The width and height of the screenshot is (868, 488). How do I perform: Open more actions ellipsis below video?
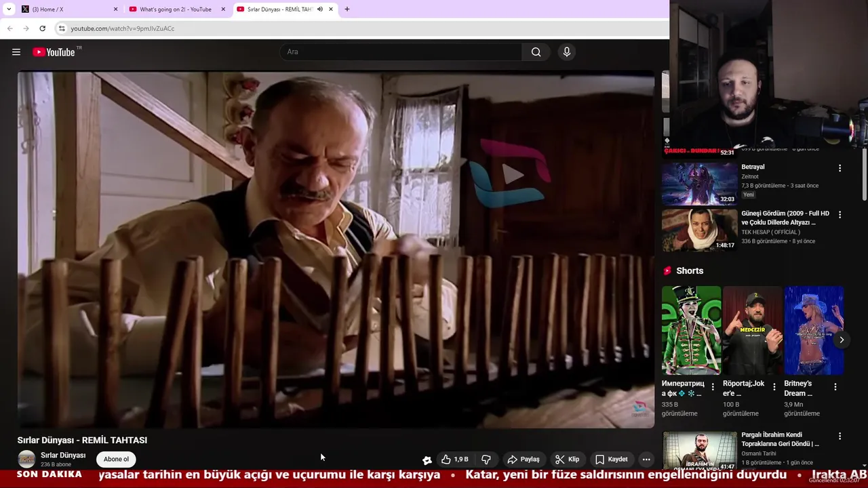[646, 460]
